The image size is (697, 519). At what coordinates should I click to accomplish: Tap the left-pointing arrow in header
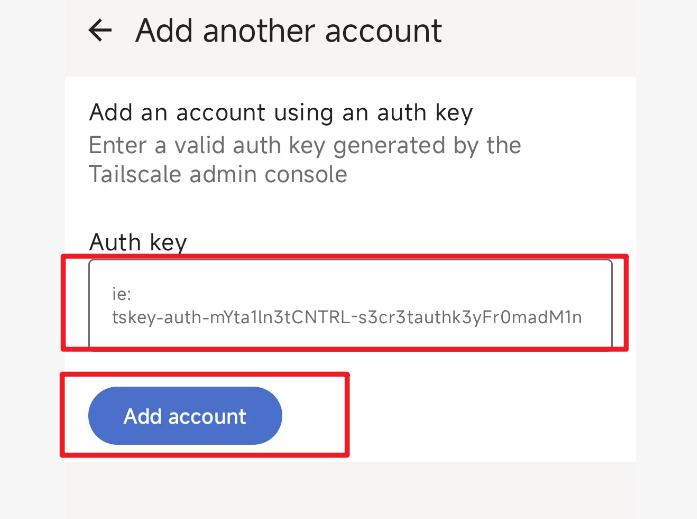100,31
